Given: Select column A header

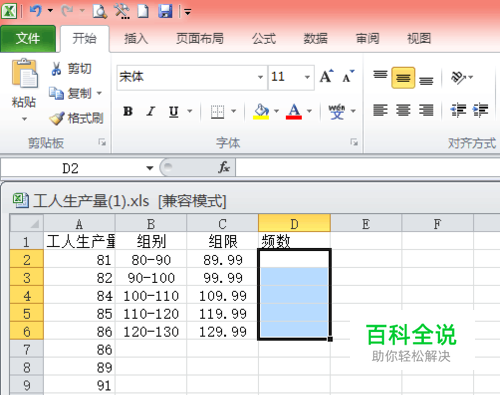Looking at the screenshot, I should coord(79,224).
